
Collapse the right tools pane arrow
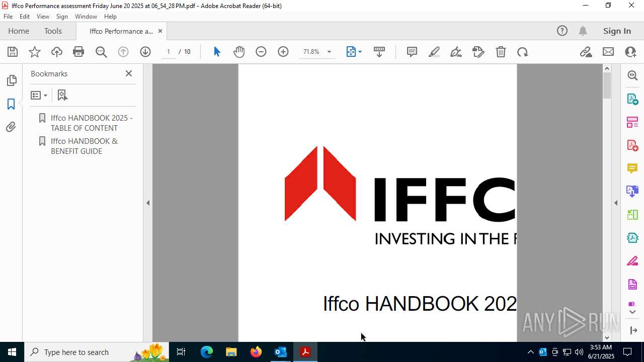coord(616,203)
